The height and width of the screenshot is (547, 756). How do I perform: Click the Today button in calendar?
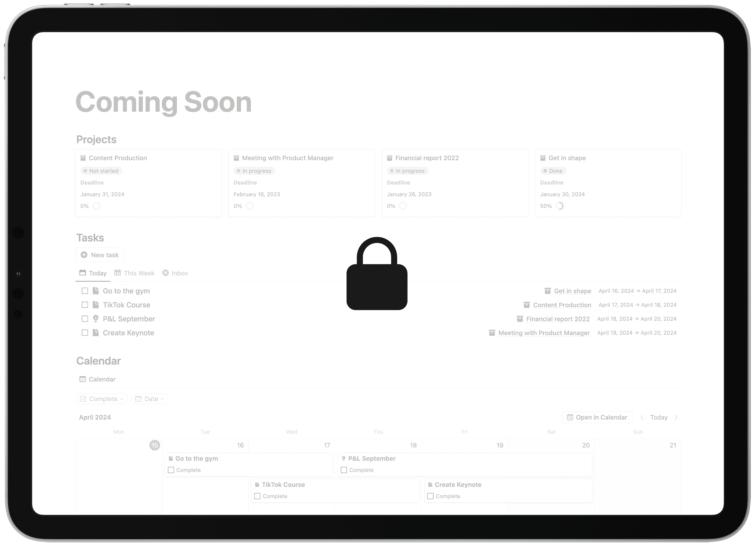click(x=659, y=417)
